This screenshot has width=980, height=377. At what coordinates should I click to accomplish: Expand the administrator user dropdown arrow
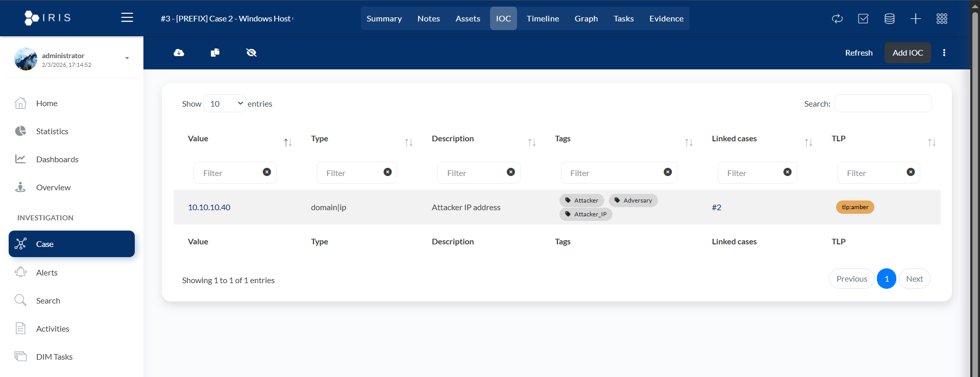pos(127,58)
